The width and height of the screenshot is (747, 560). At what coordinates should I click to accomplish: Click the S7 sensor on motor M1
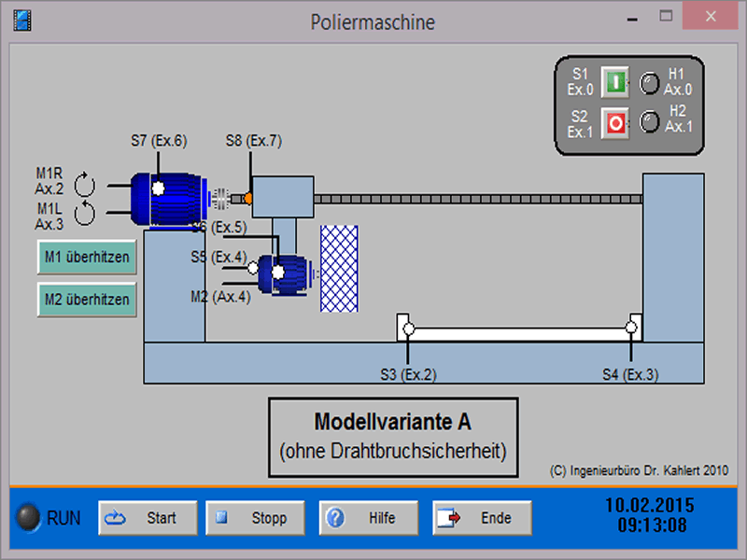tap(158, 188)
